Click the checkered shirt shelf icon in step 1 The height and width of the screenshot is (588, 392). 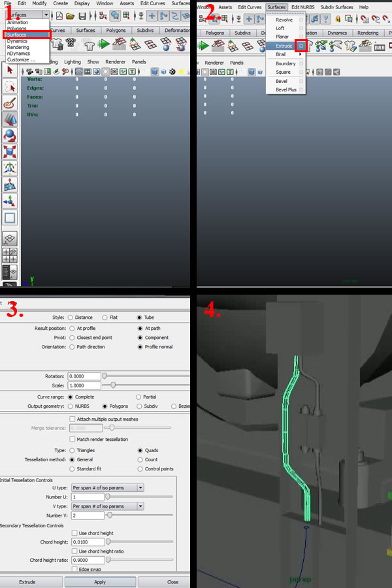point(71,44)
